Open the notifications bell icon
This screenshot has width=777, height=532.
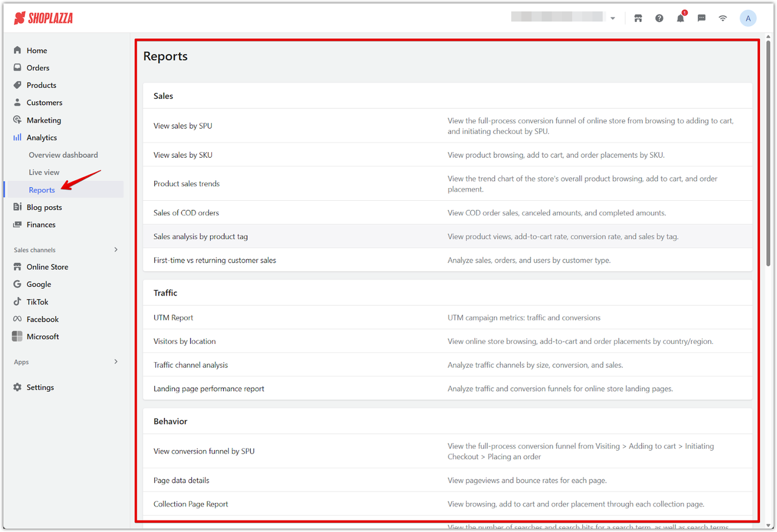680,18
